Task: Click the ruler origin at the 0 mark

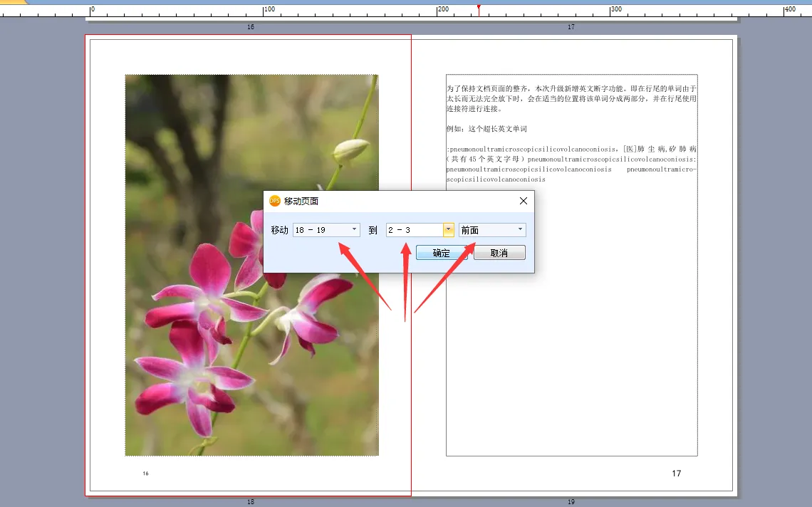Action: (x=90, y=10)
